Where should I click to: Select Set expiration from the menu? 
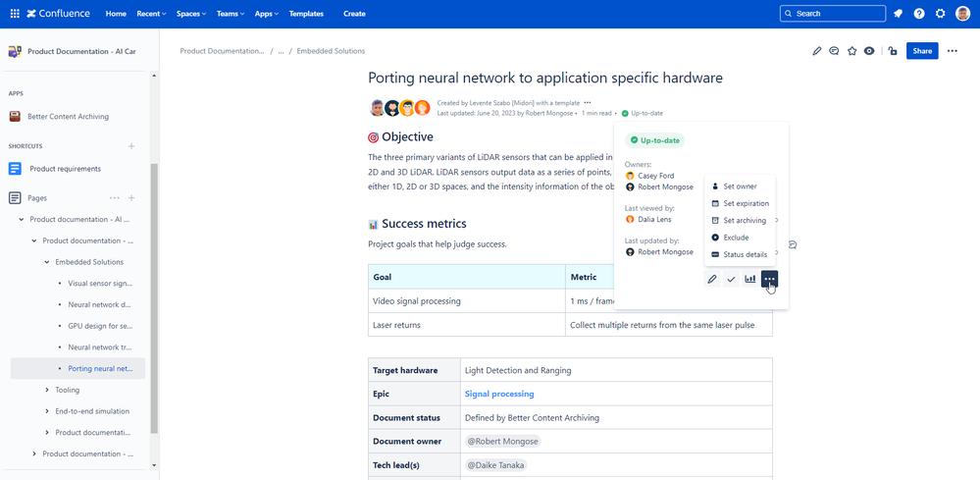click(746, 203)
